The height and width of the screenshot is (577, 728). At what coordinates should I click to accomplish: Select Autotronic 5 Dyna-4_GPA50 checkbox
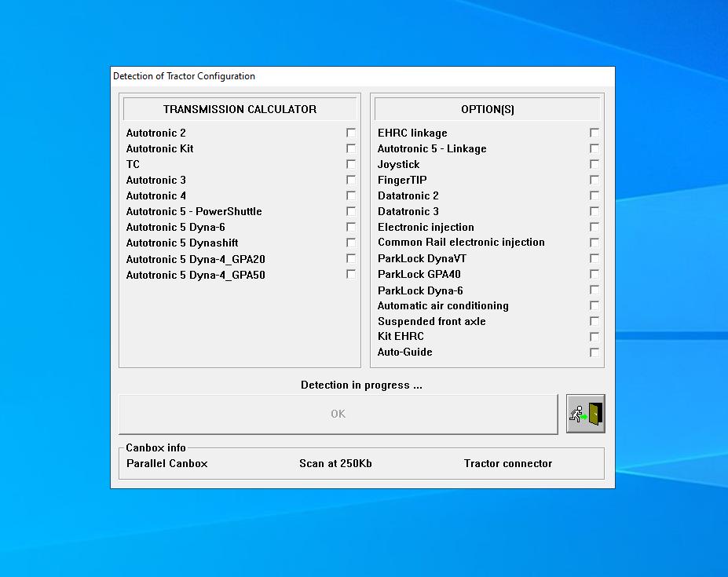tap(351, 274)
